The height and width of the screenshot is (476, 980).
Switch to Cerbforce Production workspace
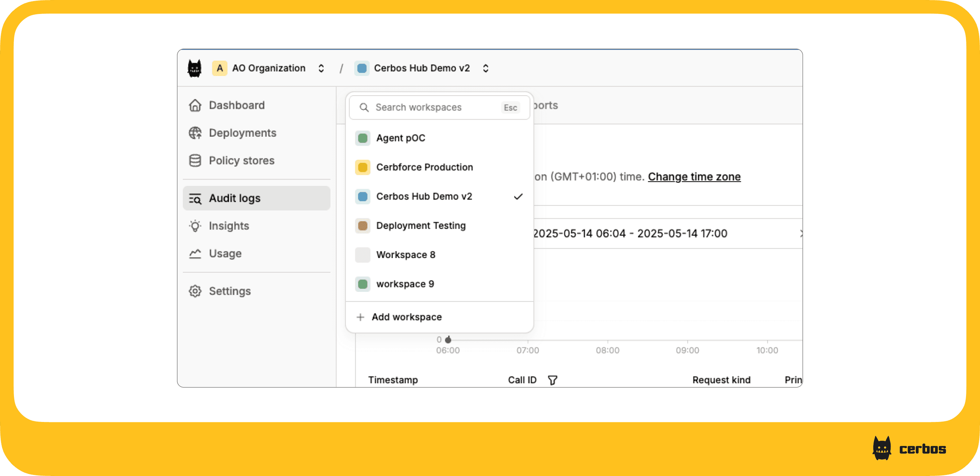click(439, 167)
